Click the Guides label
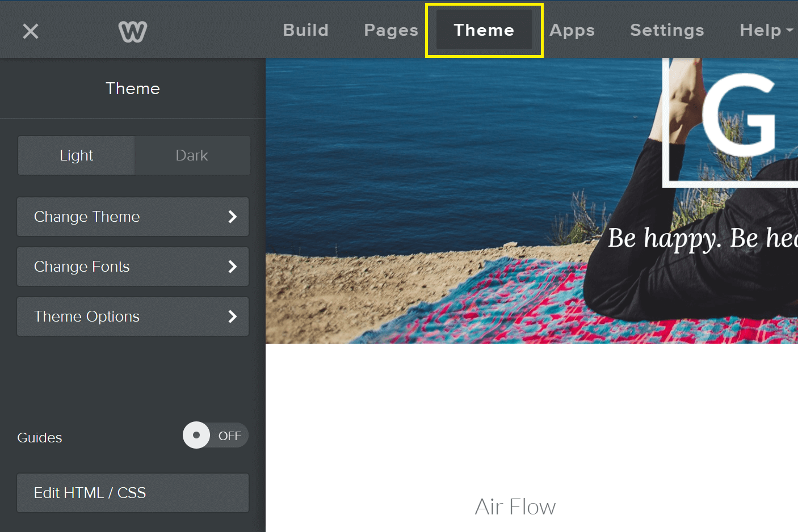 tap(40, 438)
